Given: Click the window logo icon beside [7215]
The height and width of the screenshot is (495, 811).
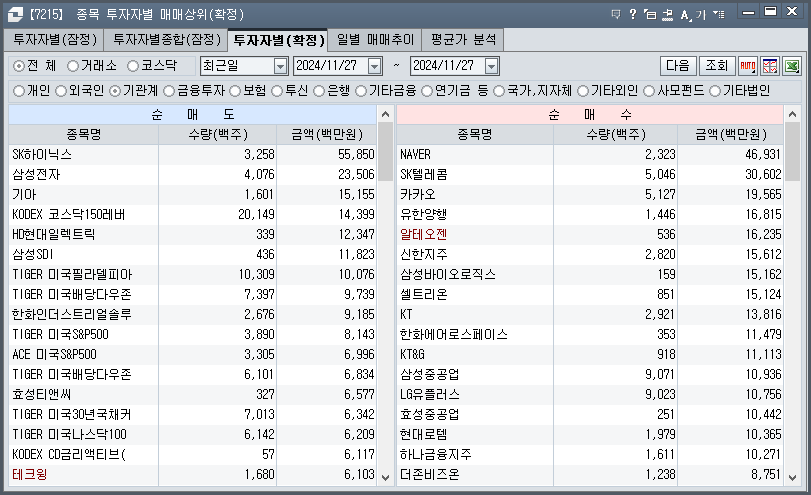Looking at the screenshot, I should click(15, 14).
